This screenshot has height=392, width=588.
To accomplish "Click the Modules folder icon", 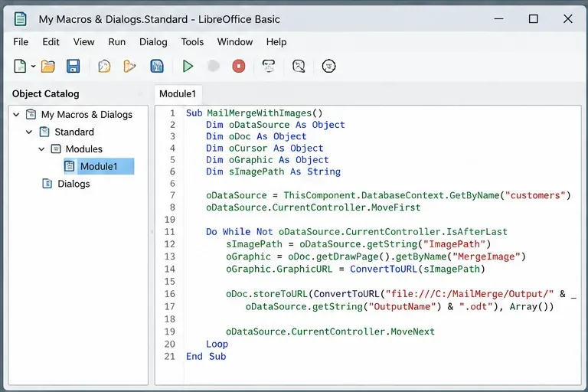I will click(56, 149).
